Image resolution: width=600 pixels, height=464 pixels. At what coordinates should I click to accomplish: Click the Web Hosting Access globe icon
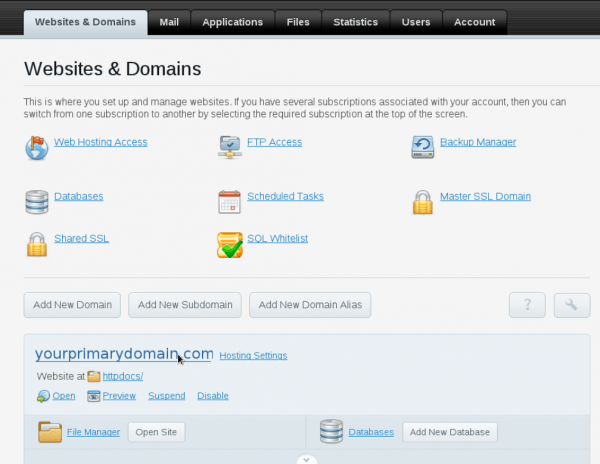click(37, 148)
